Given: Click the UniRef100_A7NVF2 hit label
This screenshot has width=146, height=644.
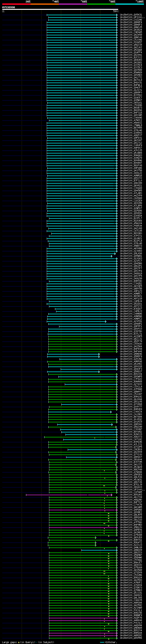Looking at the screenshot, I should 131,583.
